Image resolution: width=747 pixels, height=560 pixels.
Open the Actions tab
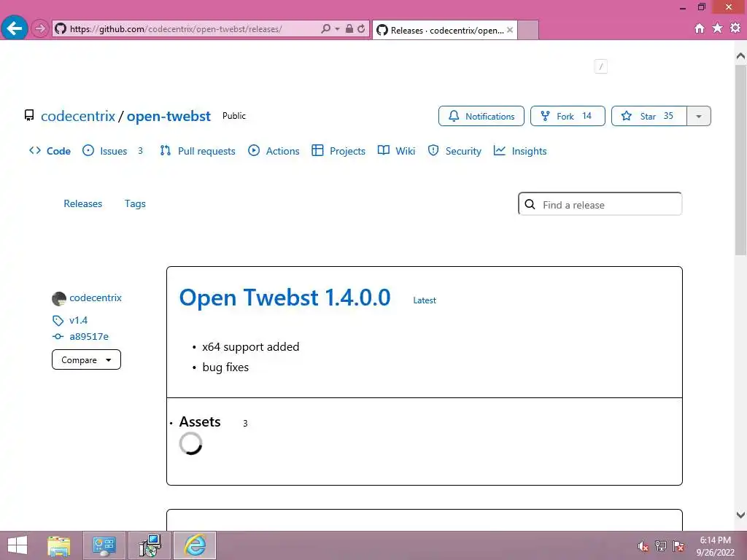pyautogui.click(x=274, y=151)
